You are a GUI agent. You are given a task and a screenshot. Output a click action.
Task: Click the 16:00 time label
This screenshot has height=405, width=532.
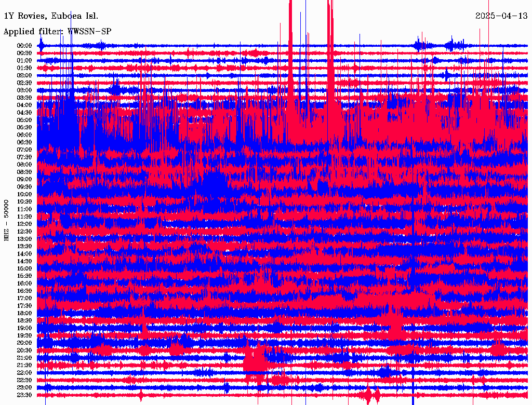24,283
